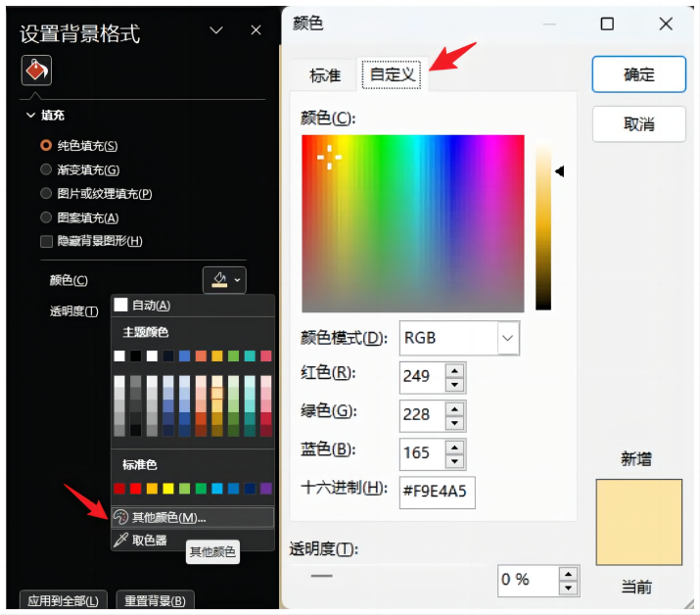Open 其他颜色(M)... menu entry
Viewport: 700px width, 615px height.
click(x=193, y=517)
